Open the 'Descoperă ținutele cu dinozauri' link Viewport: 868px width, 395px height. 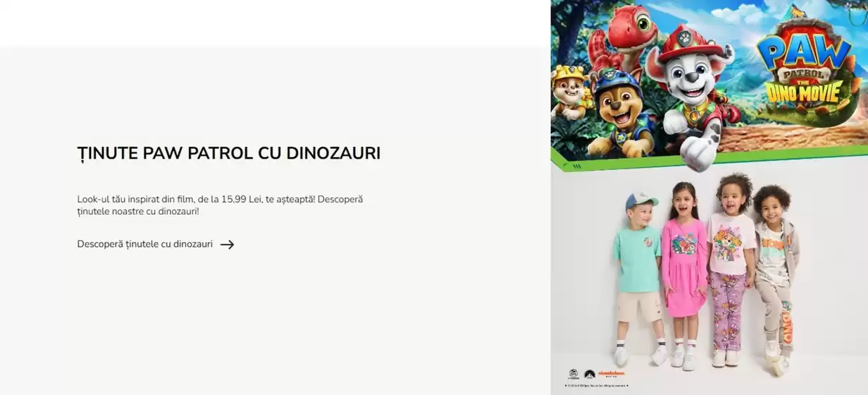156,244
